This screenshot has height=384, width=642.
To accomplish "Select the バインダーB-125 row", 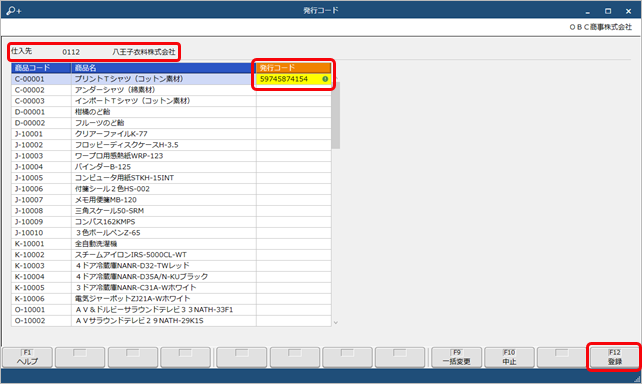I will 171,167.
